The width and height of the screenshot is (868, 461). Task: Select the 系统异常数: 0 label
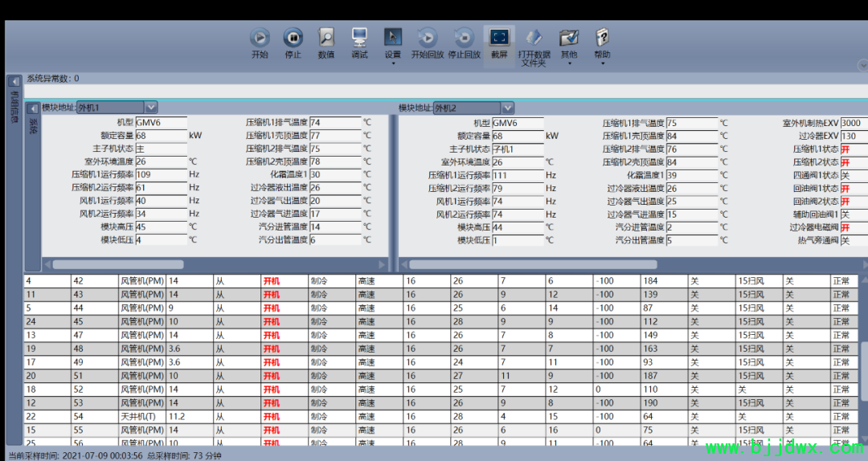[52, 79]
